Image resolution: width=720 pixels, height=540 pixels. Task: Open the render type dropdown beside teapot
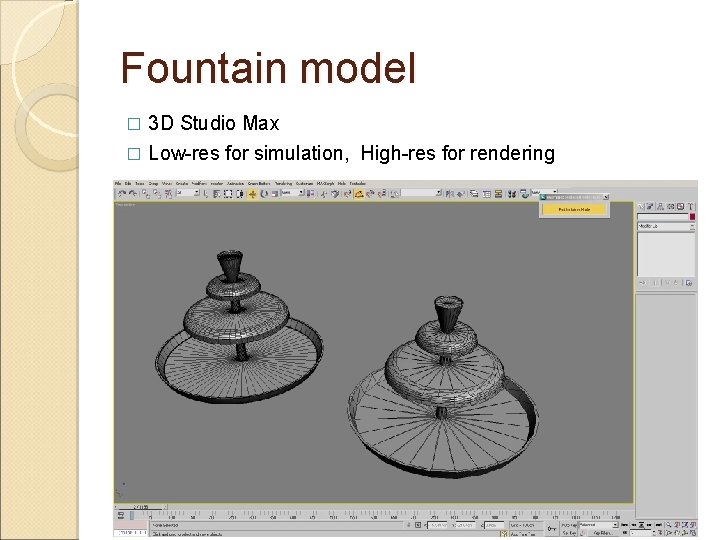(544, 192)
